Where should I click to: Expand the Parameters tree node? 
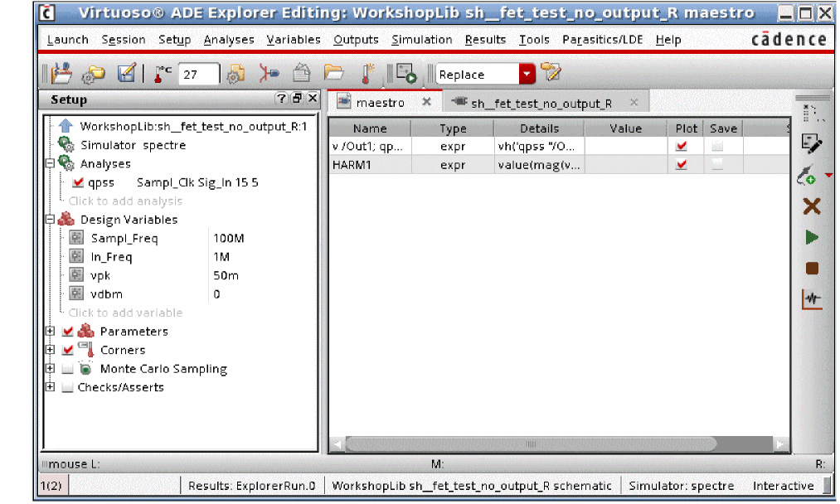[x=50, y=331]
